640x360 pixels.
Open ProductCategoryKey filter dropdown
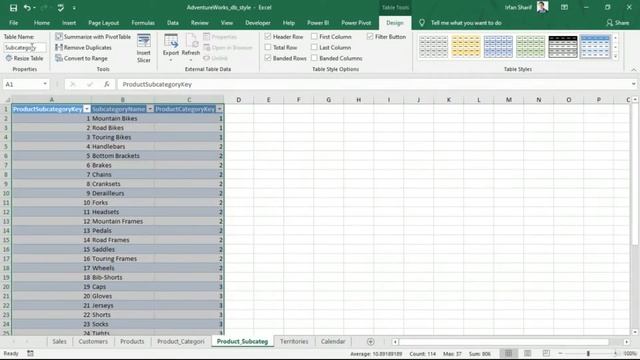(220, 109)
